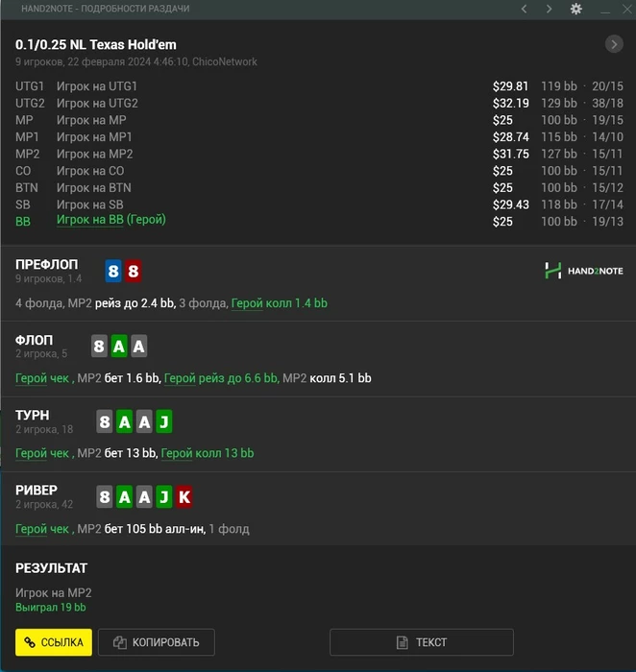This screenshot has width=636, height=672.
Task: Click 127 bb stack of MP2
Action: point(559,154)
